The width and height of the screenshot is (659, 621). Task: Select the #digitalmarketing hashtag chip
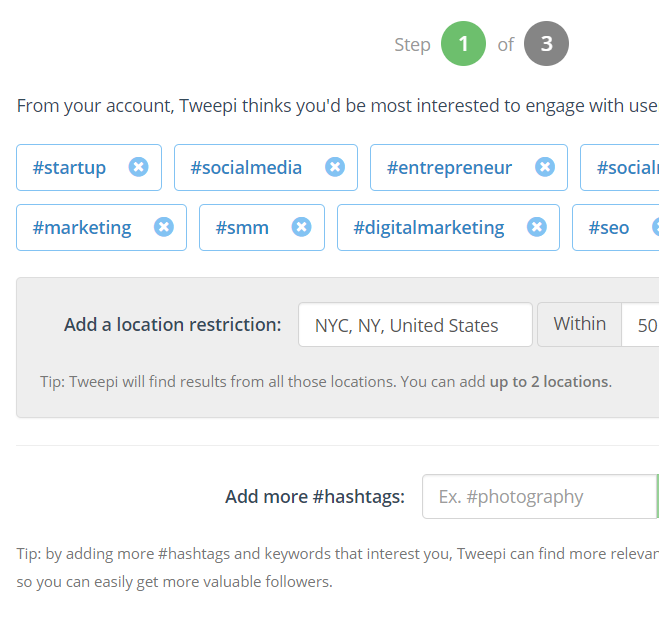(x=428, y=227)
